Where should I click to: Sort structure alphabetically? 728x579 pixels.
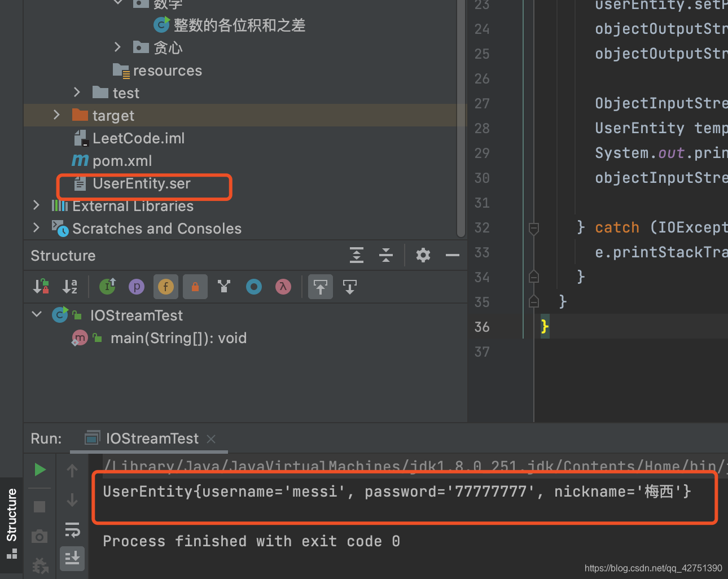pyautogui.click(x=71, y=287)
